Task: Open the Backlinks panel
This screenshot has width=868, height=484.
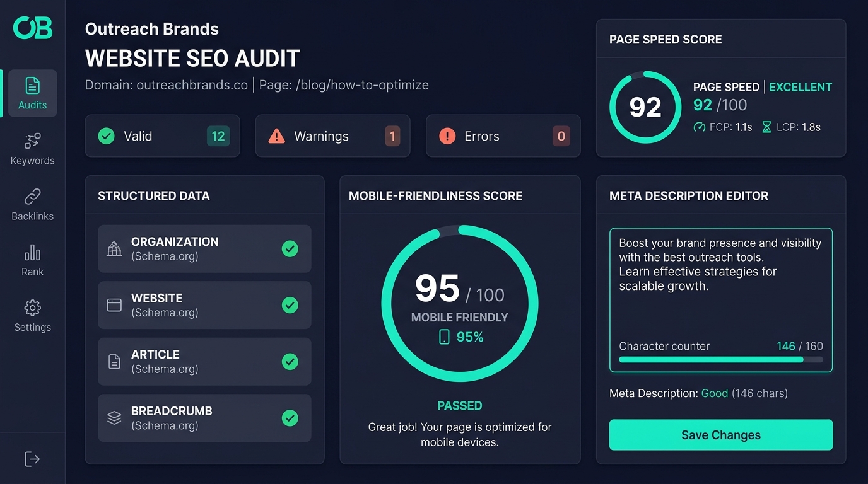Action: coord(32,204)
